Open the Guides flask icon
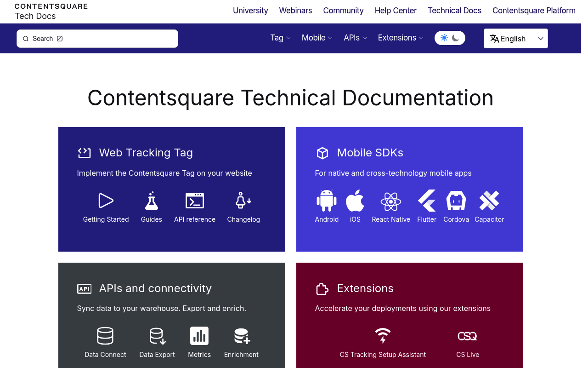This screenshot has height=368, width=588. tap(152, 201)
